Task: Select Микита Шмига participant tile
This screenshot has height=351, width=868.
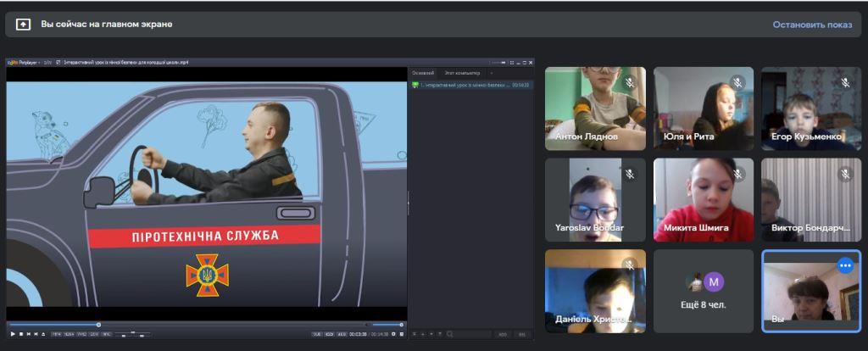Action: click(x=704, y=200)
